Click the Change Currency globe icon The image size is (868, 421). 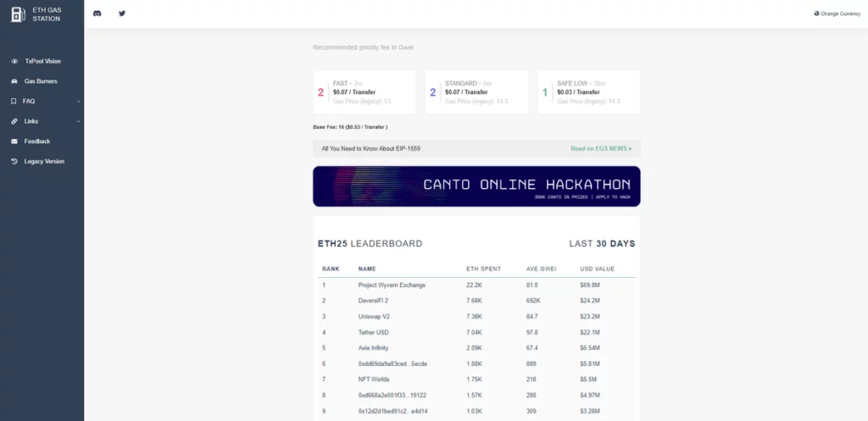[x=816, y=14]
